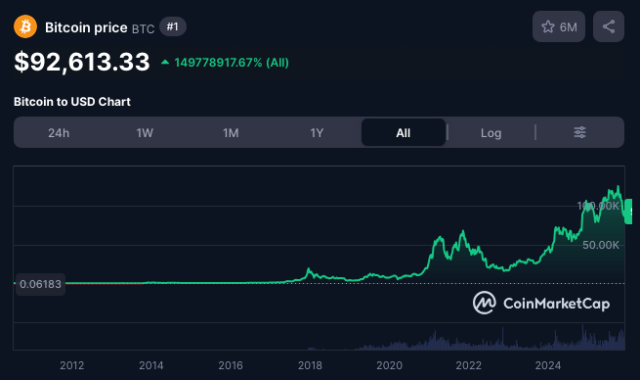
Task: Click the 2022 x-axis label
Action: point(469,365)
